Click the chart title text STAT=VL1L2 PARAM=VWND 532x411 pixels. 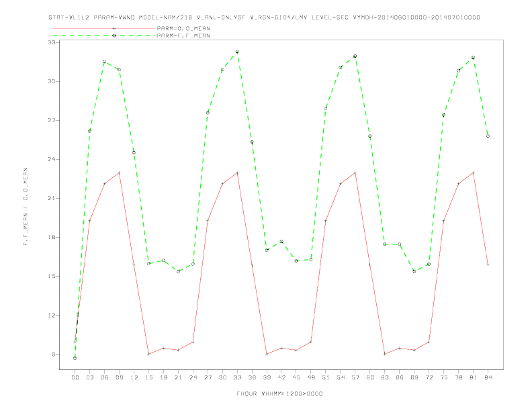(x=91, y=17)
